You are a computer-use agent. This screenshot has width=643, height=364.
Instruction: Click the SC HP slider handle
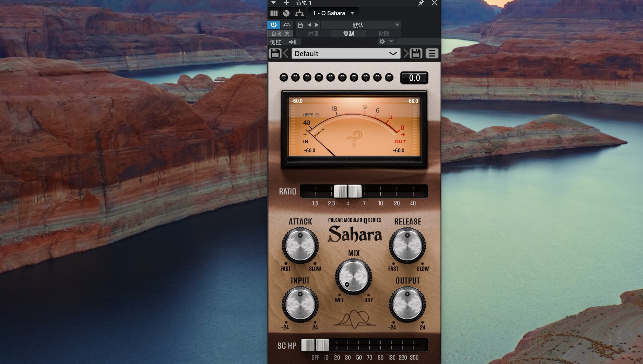pos(315,345)
